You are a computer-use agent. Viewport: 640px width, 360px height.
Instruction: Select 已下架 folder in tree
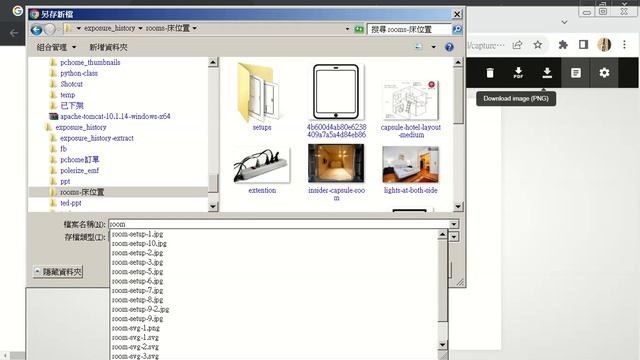click(71, 106)
